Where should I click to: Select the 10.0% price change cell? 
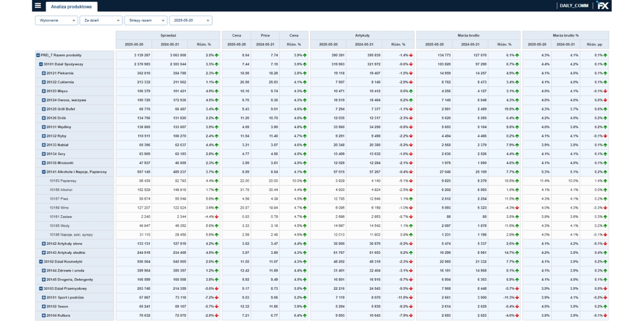(x=294, y=181)
